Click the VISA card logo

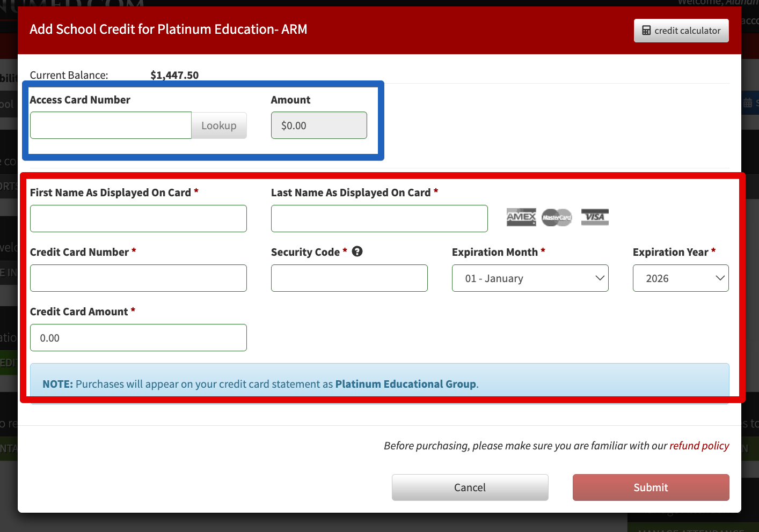point(595,217)
